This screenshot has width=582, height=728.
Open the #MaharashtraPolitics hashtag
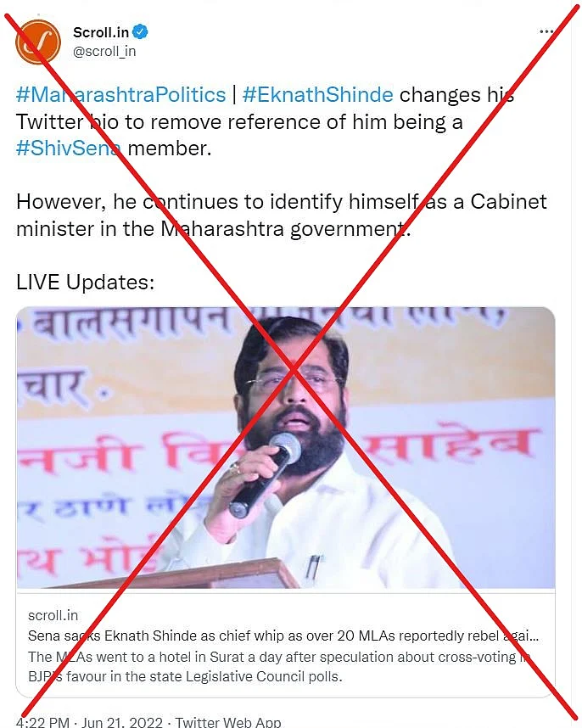click(x=120, y=95)
